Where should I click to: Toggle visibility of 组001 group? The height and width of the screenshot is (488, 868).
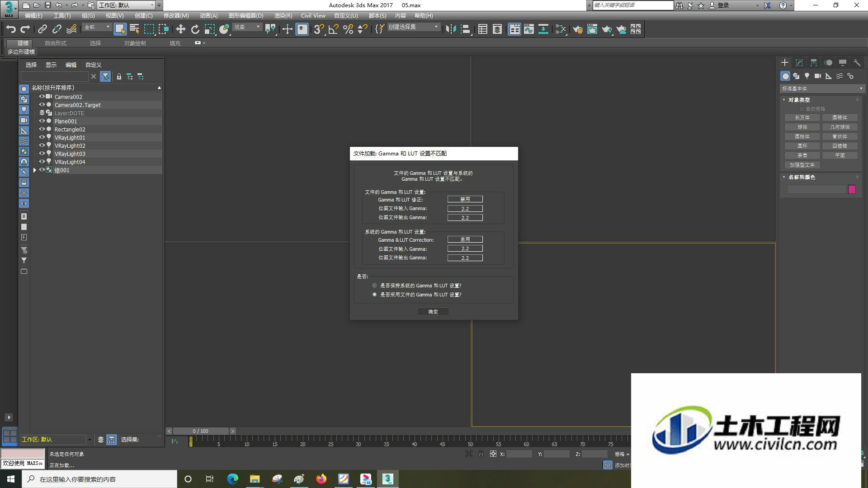42,170
